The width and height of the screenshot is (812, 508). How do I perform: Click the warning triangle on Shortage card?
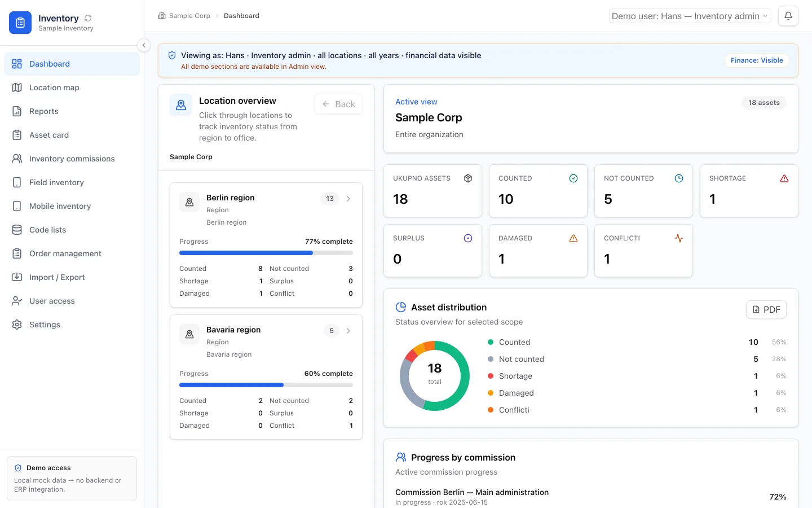pos(784,178)
